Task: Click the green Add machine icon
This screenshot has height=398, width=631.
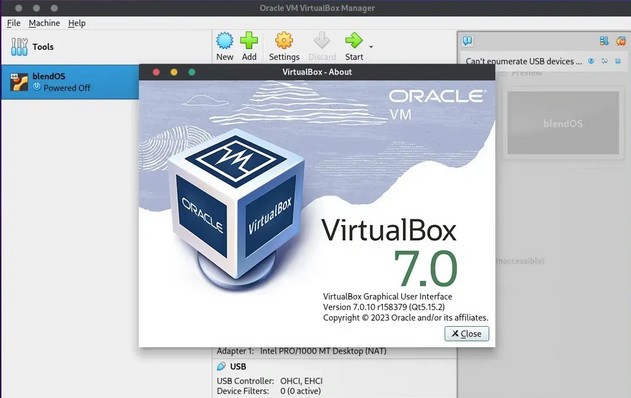Action: [249, 41]
